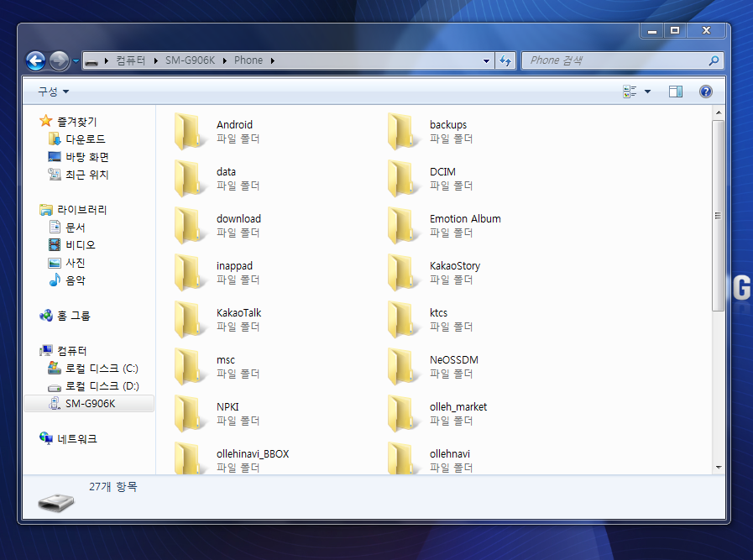This screenshot has width=753, height=560.
Task: Click the search magnifier icon
Action: (714, 60)
